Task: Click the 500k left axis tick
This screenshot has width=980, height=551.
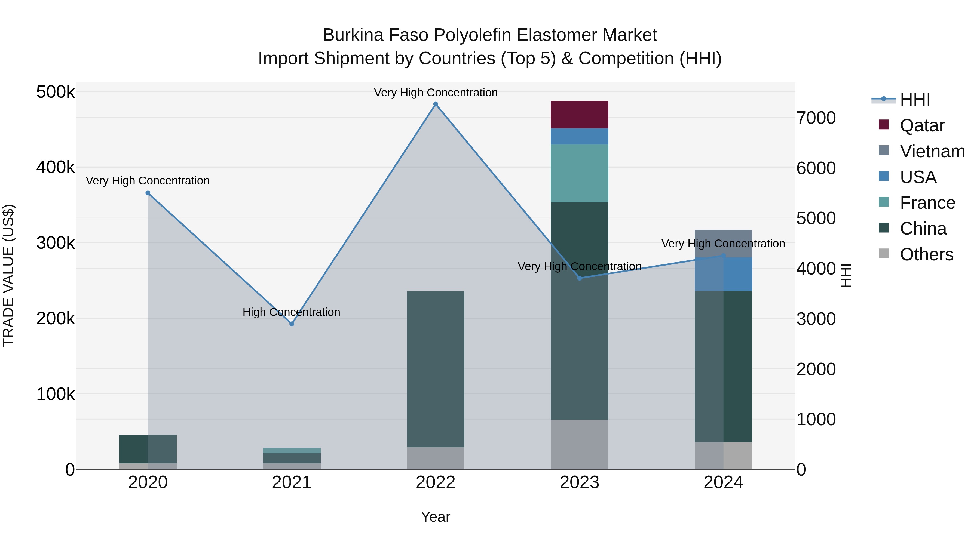Action: 56,92
